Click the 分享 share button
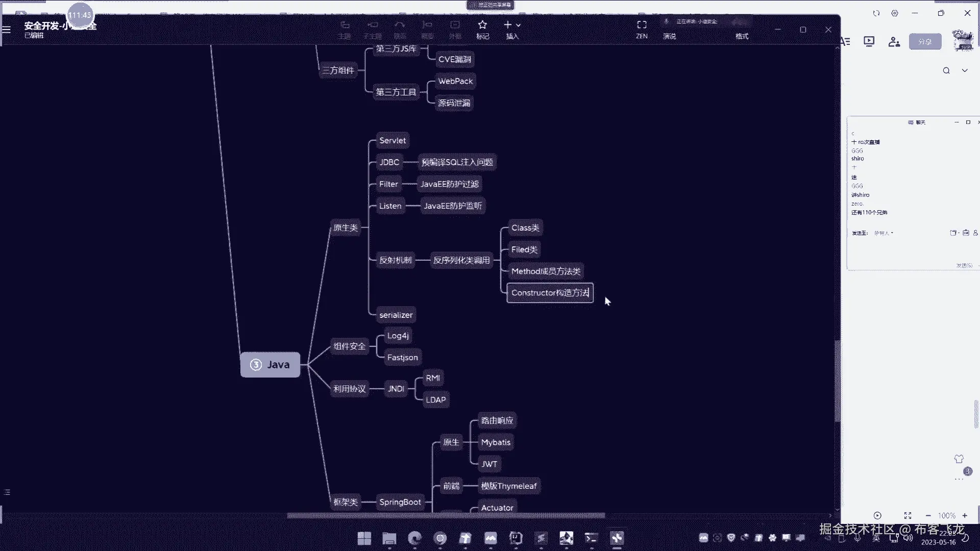This screenshot has height=551, width=980. click(x=925, y=42)
